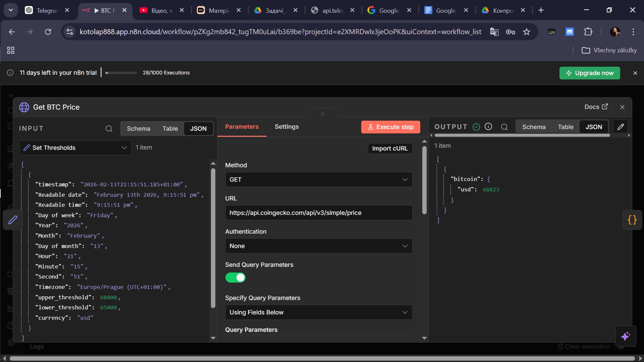Click the Import cURL button

tap(390, 148)
